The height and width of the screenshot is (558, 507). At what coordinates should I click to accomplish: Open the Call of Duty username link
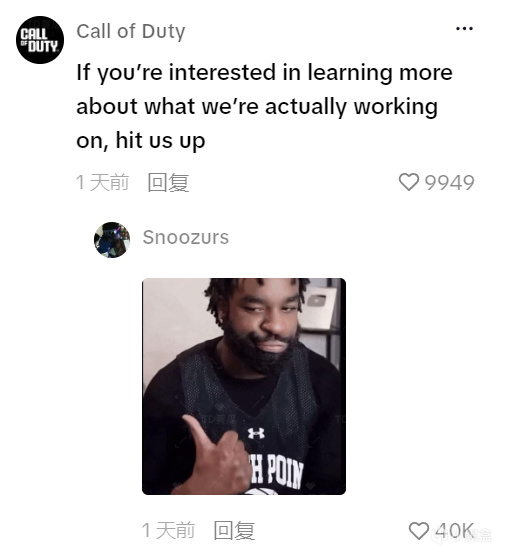click(131, 31)
